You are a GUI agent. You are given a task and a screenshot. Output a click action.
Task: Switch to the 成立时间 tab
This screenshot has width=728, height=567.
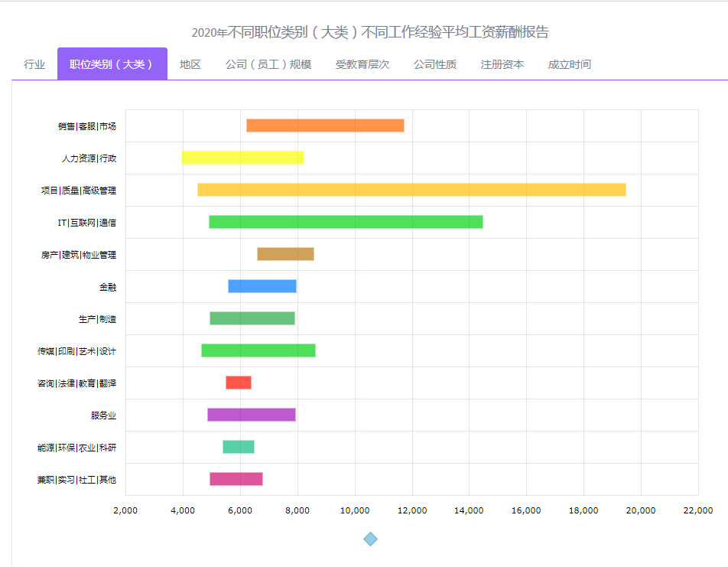569,64
